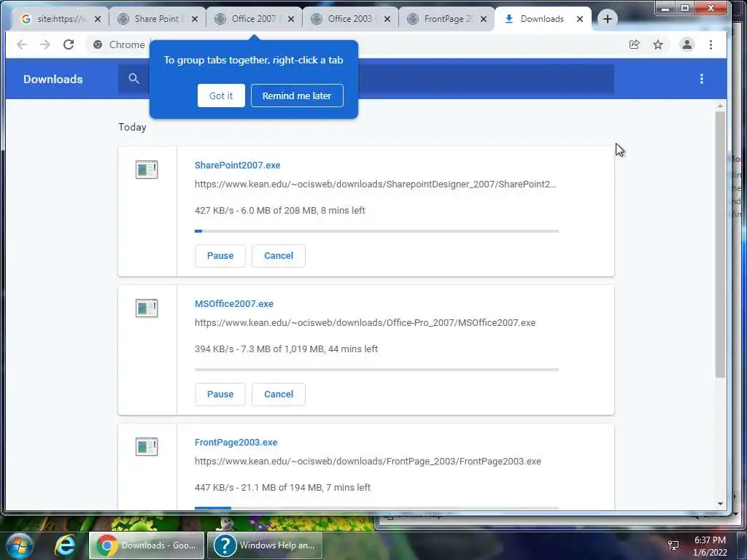
Task: Click the '394 KB/s - 7.3 MB of 1,019 MB' status
Action: point(286,349)
